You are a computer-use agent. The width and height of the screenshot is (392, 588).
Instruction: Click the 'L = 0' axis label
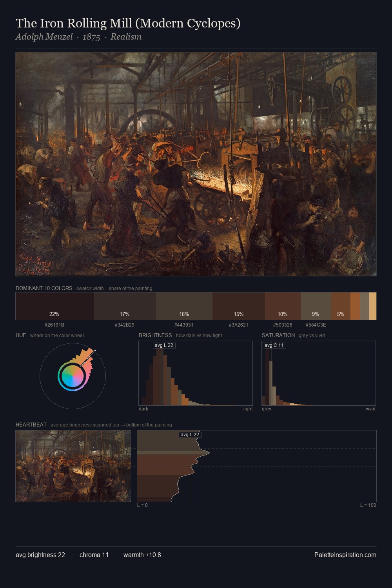point(142,505)
